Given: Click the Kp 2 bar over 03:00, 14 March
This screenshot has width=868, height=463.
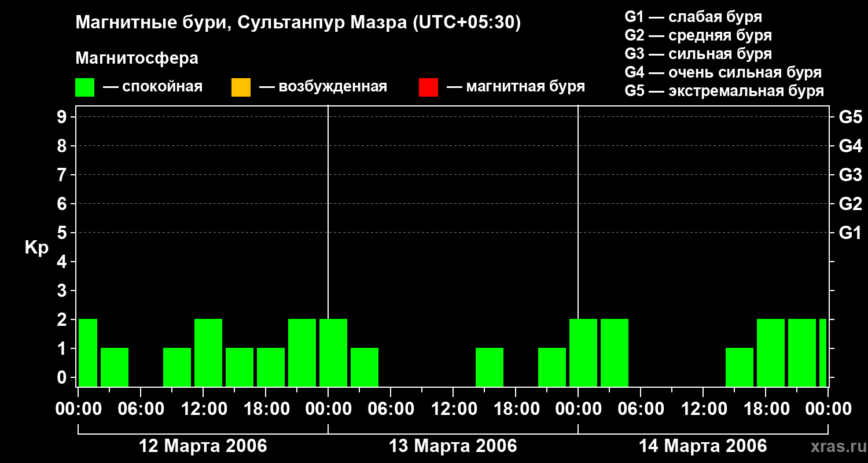Looking at the screenshot, I should tap(615, 352).
